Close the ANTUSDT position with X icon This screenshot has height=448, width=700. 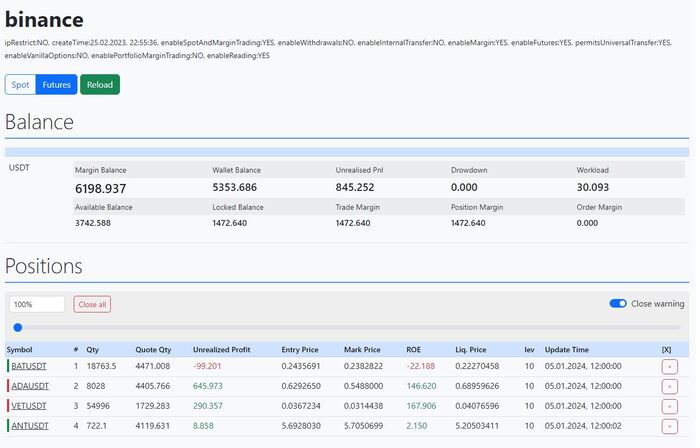click(669, 426)
